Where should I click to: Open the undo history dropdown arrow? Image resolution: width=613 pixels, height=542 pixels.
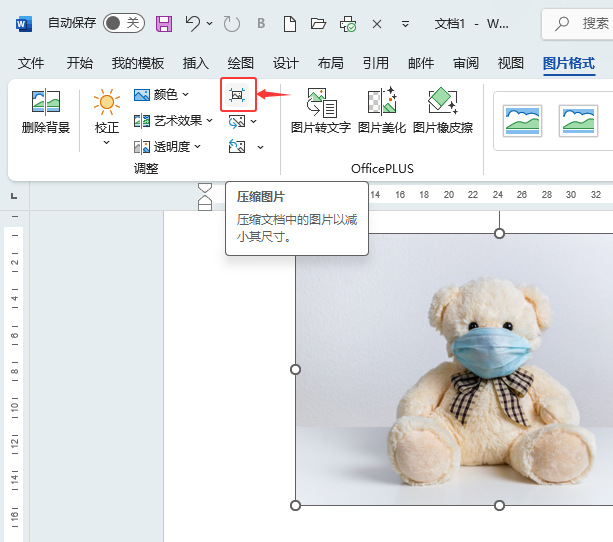tap(210, 23)
